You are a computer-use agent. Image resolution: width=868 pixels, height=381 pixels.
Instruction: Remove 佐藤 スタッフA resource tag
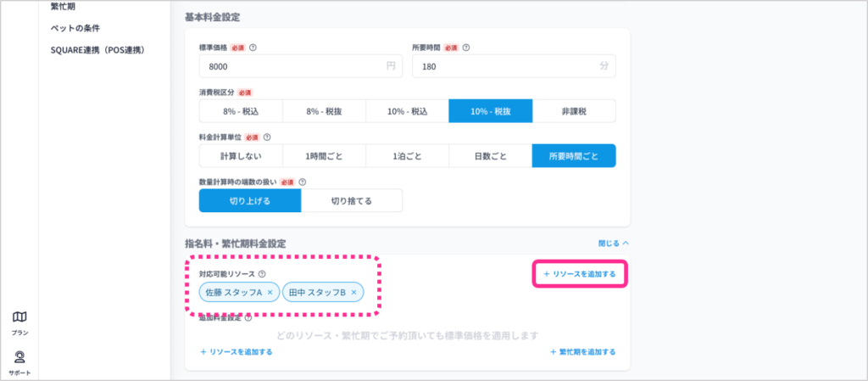270,293
